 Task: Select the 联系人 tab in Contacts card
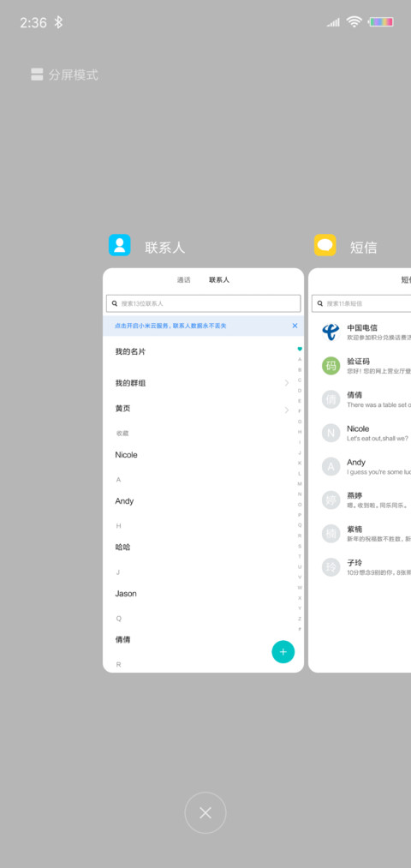point(219,280)
